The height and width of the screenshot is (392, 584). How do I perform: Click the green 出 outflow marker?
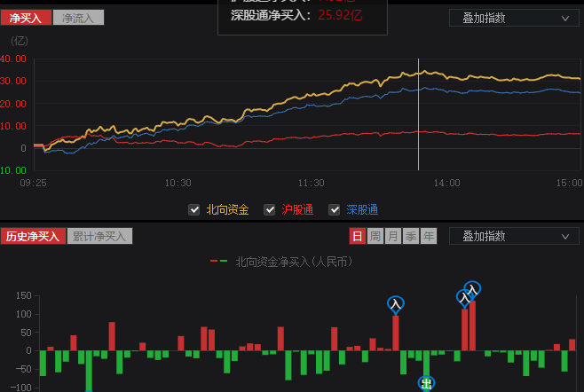pos(426,383)
